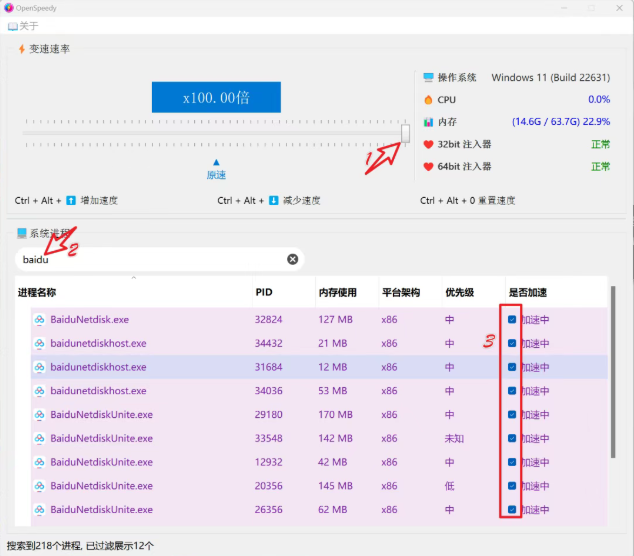
Task: Select the BaiduNetdisk.exe process name
Action: click(x=89, y=319)
